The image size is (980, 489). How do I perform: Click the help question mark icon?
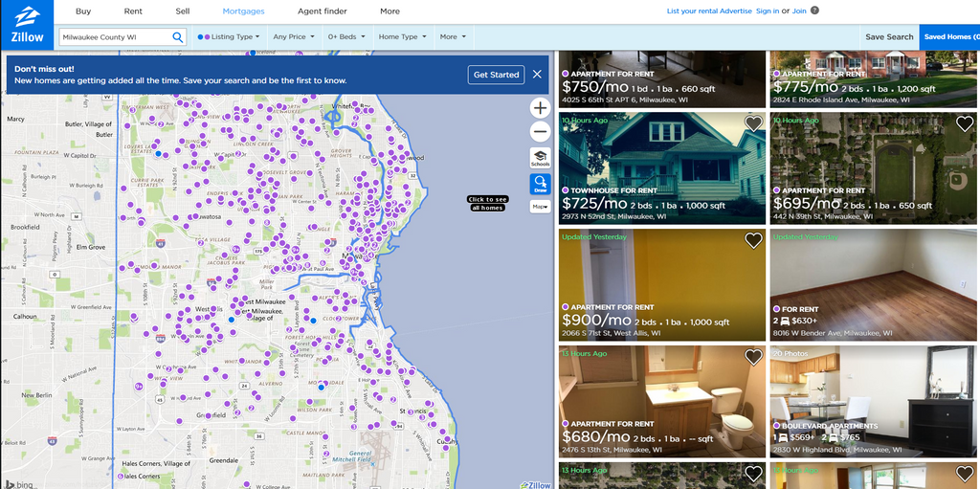[x=814, y=11]
